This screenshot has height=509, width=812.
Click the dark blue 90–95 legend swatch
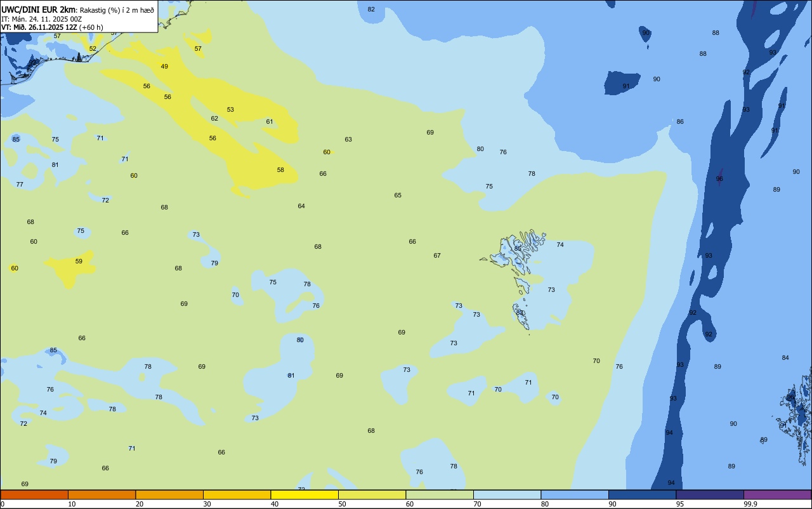coord(642,494)
